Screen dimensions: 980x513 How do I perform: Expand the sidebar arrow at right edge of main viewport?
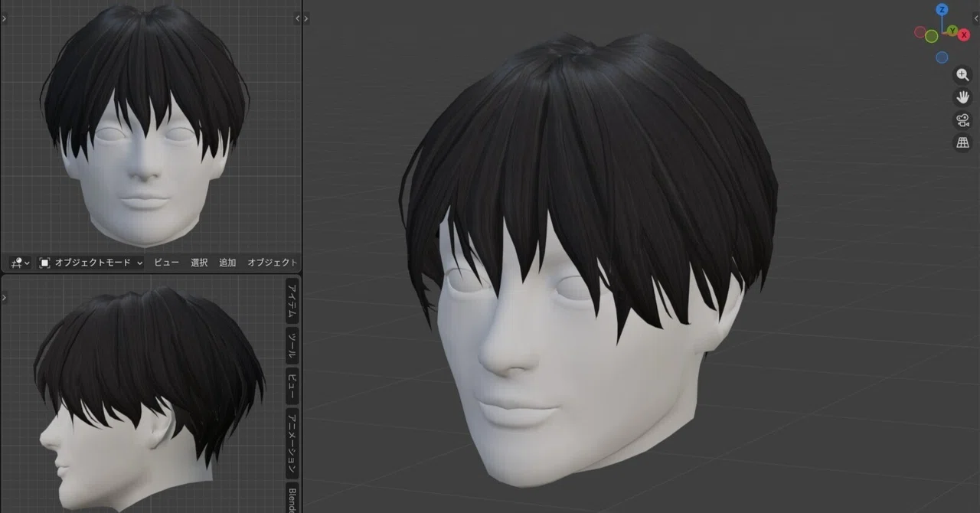976,18
